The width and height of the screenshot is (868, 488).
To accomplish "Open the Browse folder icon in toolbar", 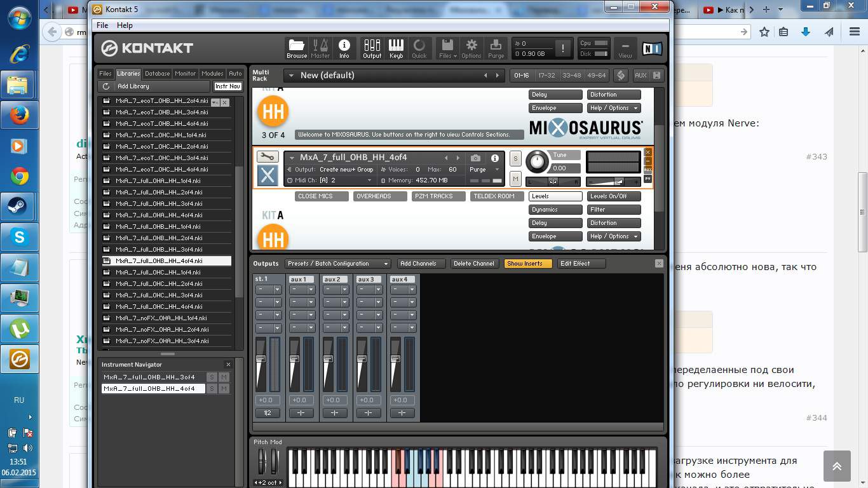I will 296,48.
